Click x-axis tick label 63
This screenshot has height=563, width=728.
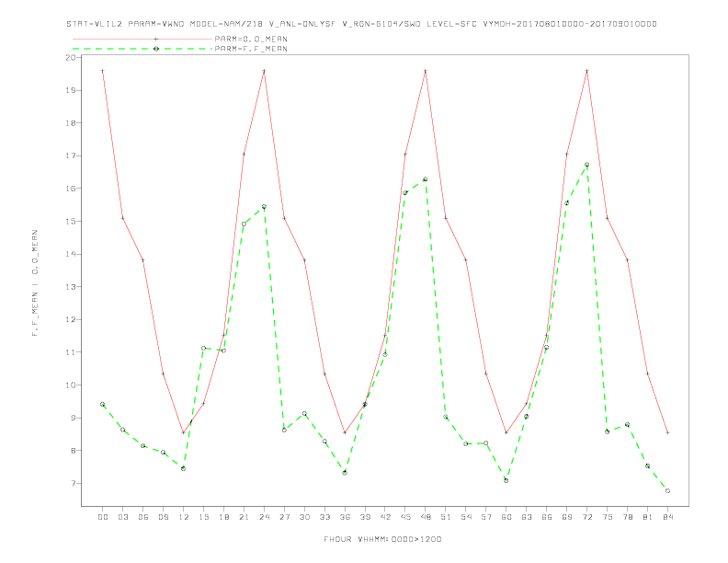click(x=527, y=517)
